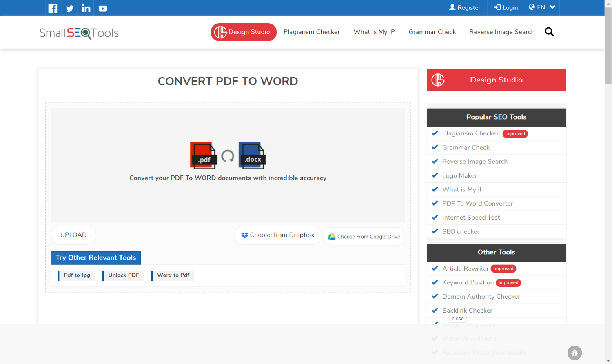Image resolution: width=612 pixels, height=364 pixels.
Task: Click the Popular SEO Tools header
Action: click(497, 118)
